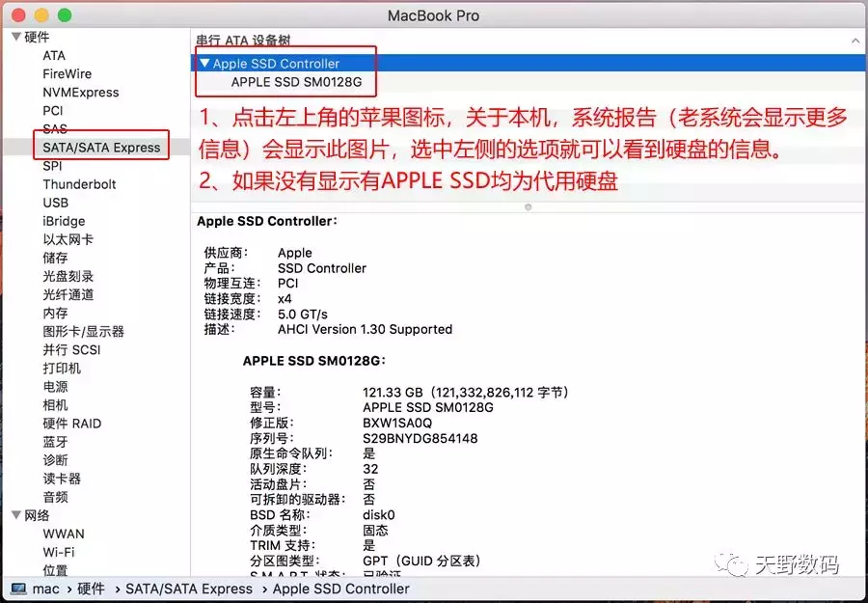Click the GPT (GUID 分区表) value
This screenshot has height=603, width=868.
tap(422, 561)
